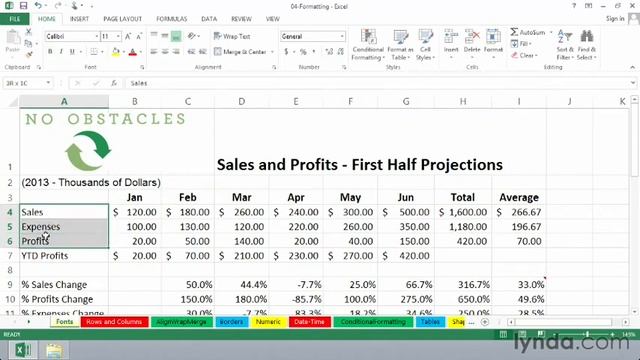Click the Excel icon in the taskbar

pyautogui.click(x=22, y=350)
